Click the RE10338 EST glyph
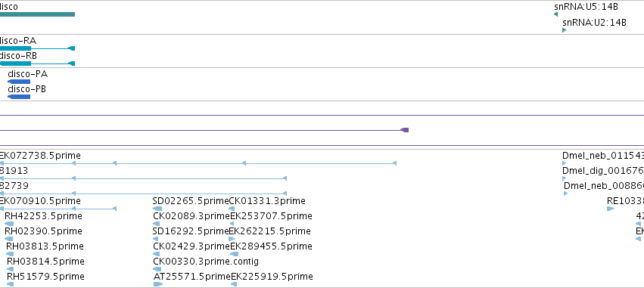Screen dimensions: 644x288 click(x=610, y=209)
